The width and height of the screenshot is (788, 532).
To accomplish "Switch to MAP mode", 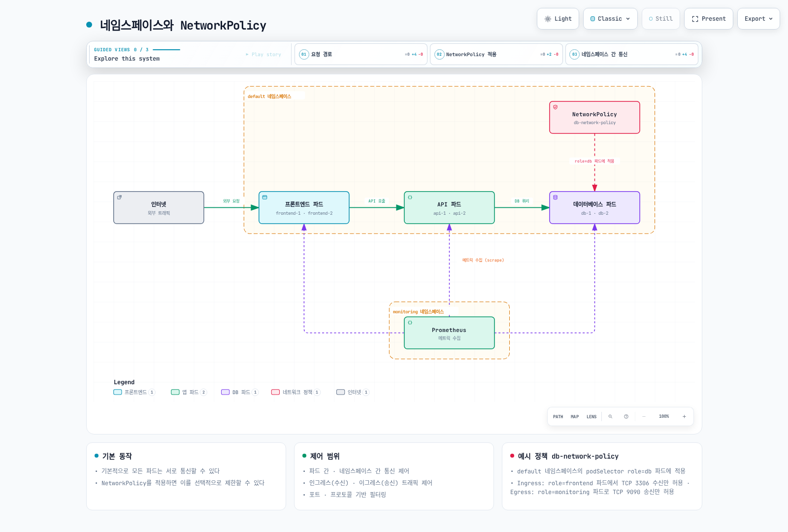I will [x=575, y=417].
